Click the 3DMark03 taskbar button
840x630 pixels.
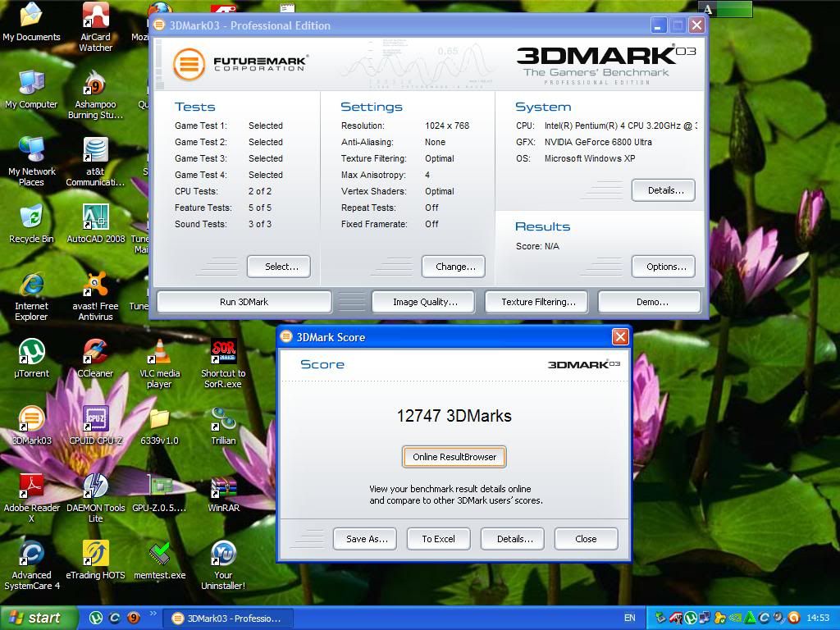tap(228, 619)
